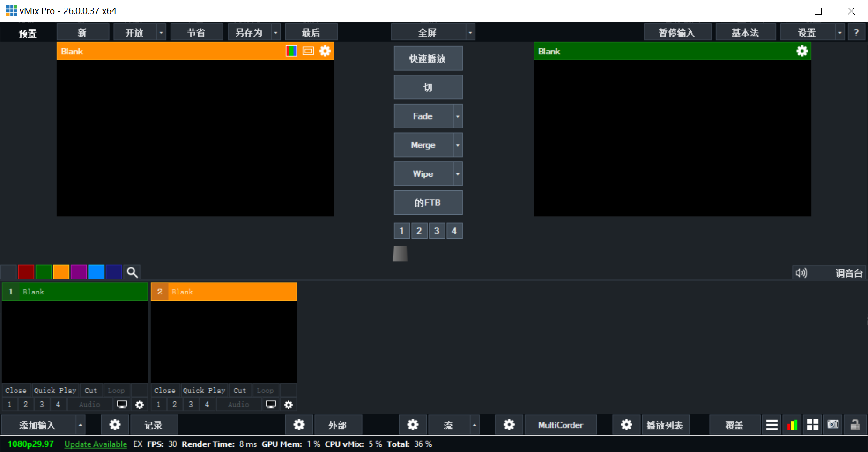Open the Fade transition dropdown arrow
Image resolution: width=868 pixels, height=452 pixels.
(x=458, y=116)
